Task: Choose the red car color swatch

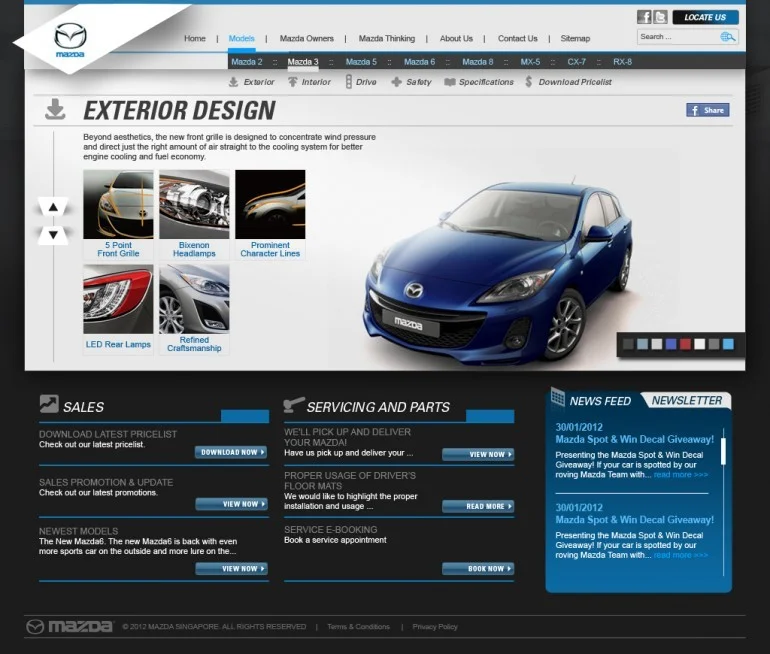Action: pos(685,344)
